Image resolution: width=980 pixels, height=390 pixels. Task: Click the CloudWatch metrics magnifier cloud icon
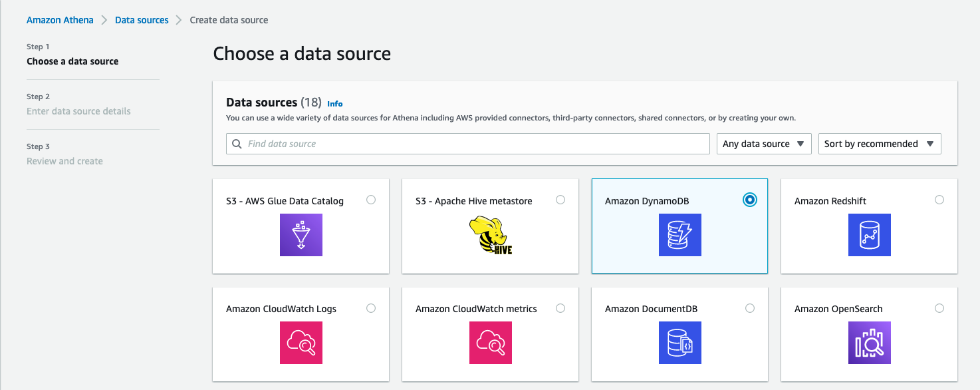point(490,343)
